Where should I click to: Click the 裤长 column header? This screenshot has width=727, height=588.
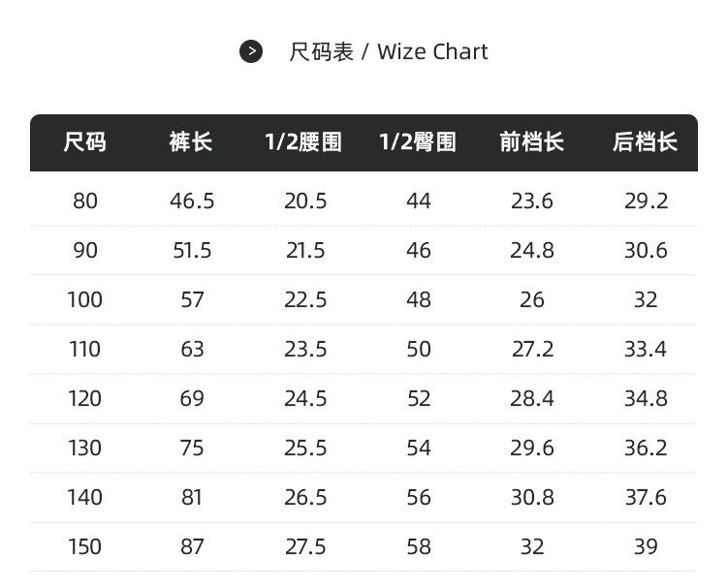click(191, 141)
